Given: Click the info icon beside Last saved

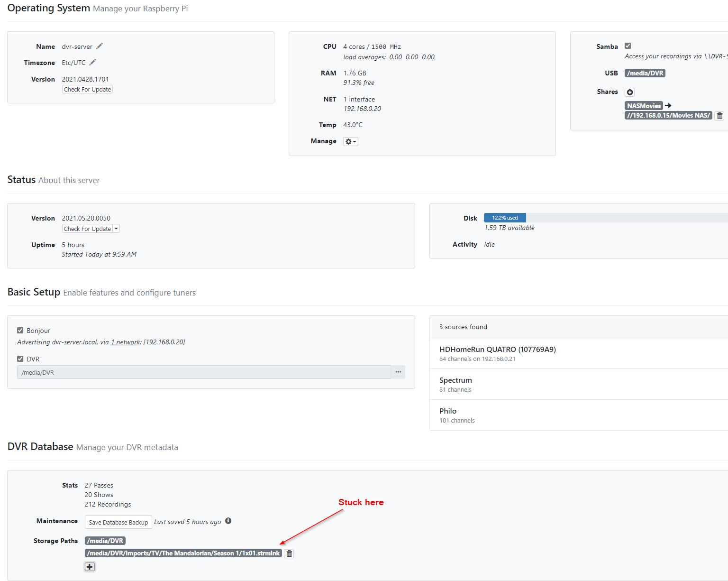Looking at the screenshot, I should 228,521.
